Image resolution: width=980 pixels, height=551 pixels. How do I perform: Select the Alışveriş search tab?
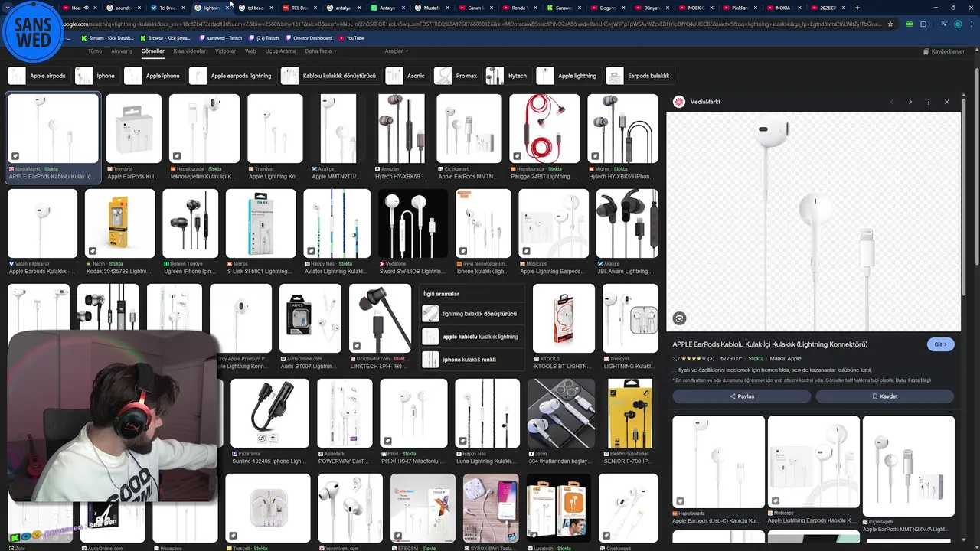click(122, 51)
